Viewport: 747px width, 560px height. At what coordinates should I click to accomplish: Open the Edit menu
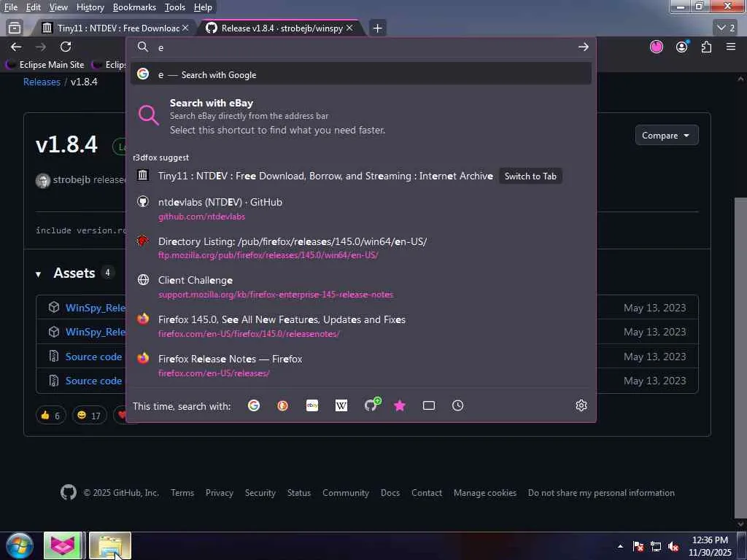[34, 7]
